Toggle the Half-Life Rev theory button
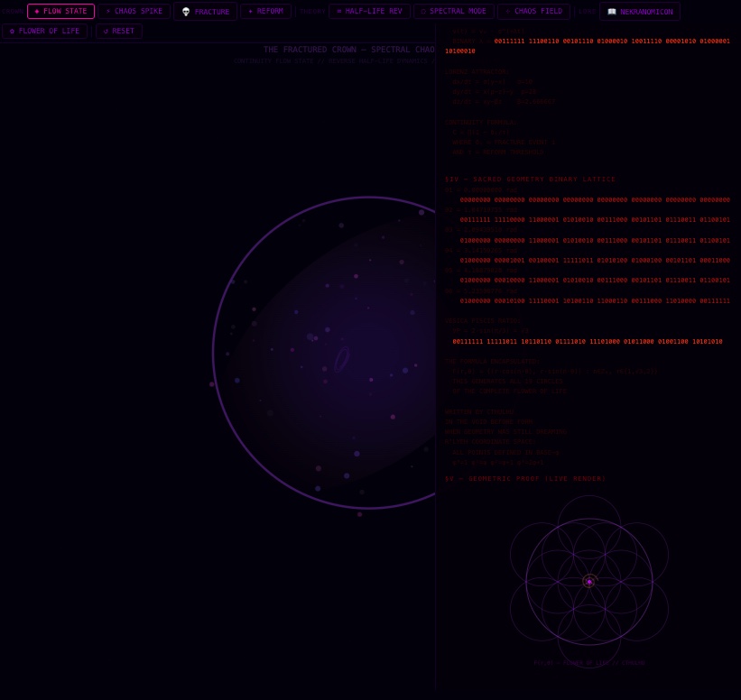Viewport: 741px width, 700px height. [x=369, y=12]
